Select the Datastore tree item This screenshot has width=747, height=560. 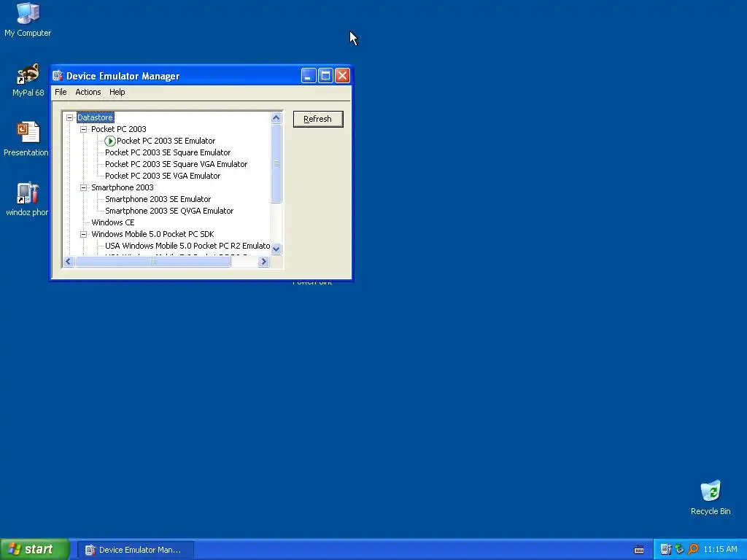click(96, 117)
